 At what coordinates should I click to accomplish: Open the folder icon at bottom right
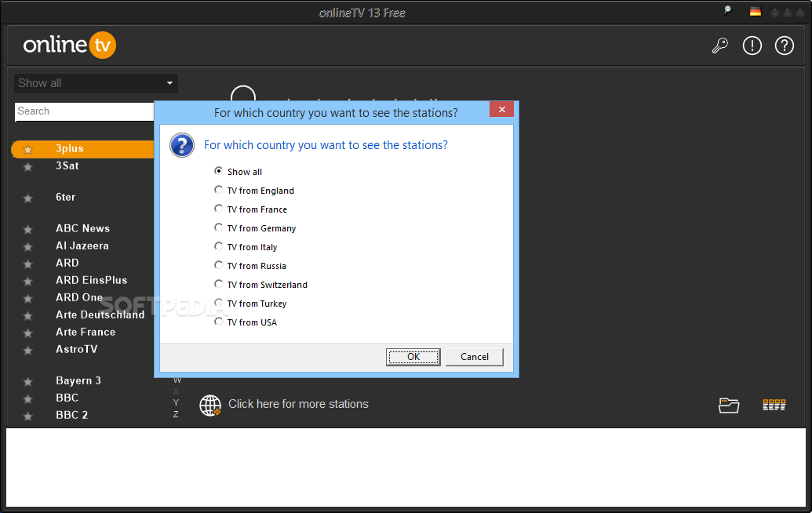click(729, 406)
